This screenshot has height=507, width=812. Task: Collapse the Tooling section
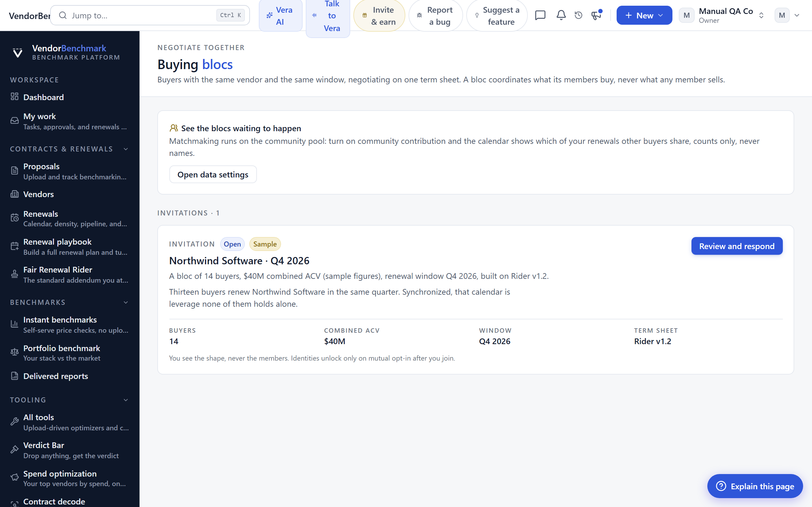(x=126, y=400)
